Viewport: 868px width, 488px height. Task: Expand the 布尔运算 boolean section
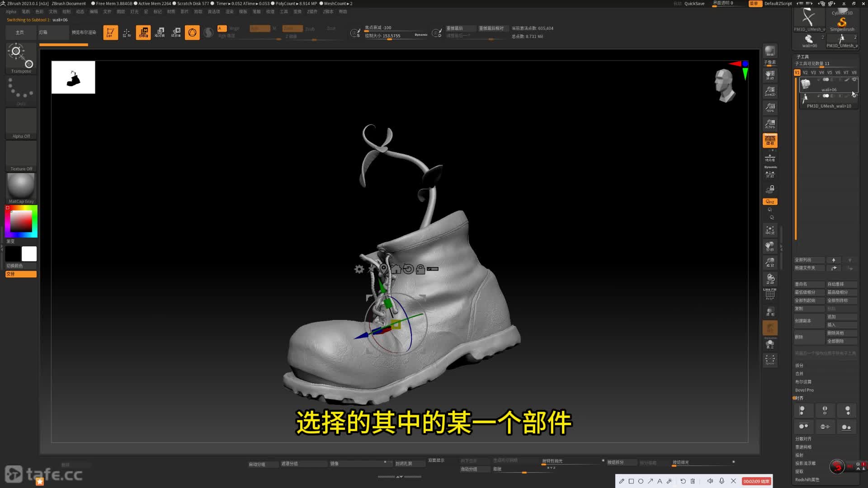pos(803,382)
